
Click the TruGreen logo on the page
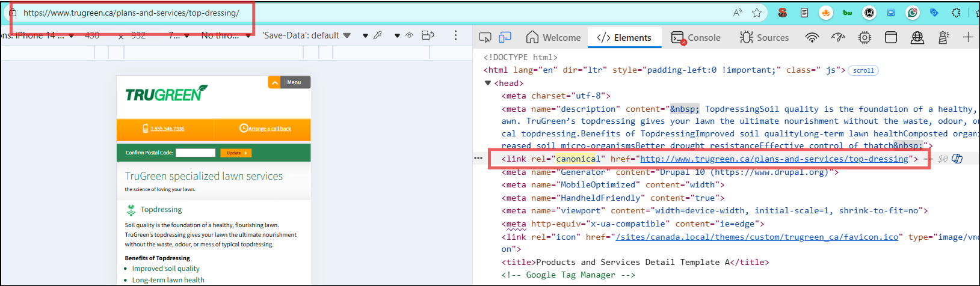pos(166,94)
